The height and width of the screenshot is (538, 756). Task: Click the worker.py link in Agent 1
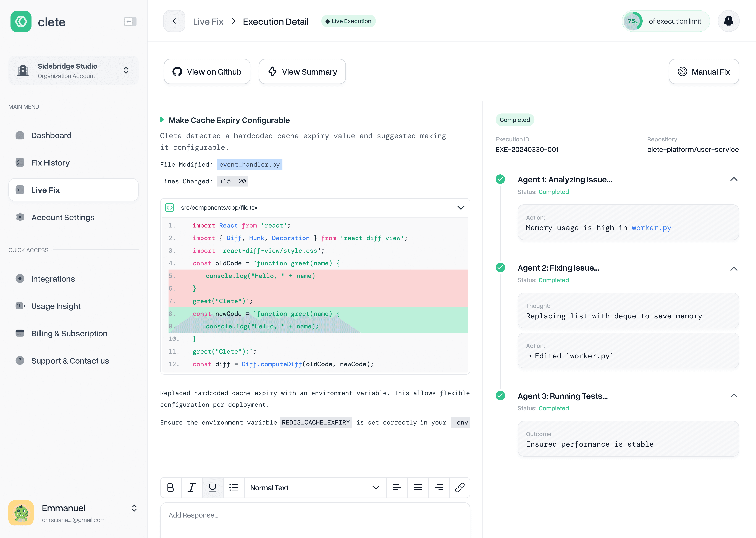(651, 228)
